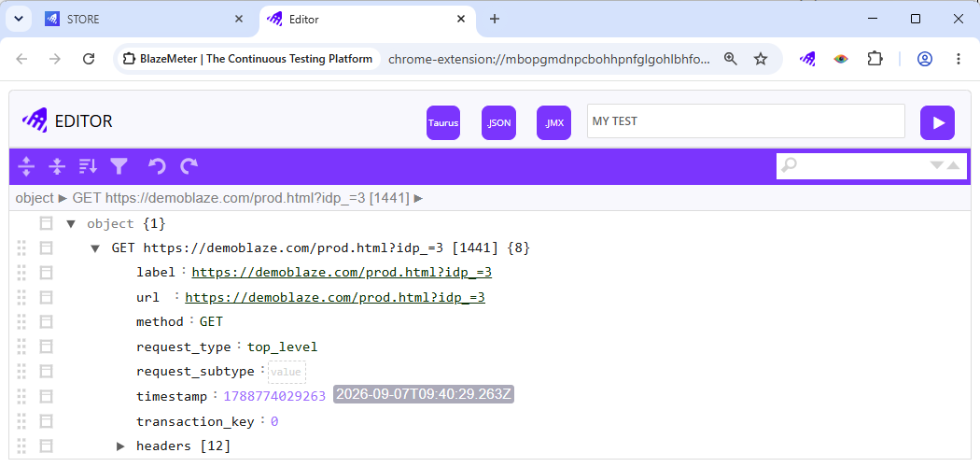Expand the headers [12] node

120,446
